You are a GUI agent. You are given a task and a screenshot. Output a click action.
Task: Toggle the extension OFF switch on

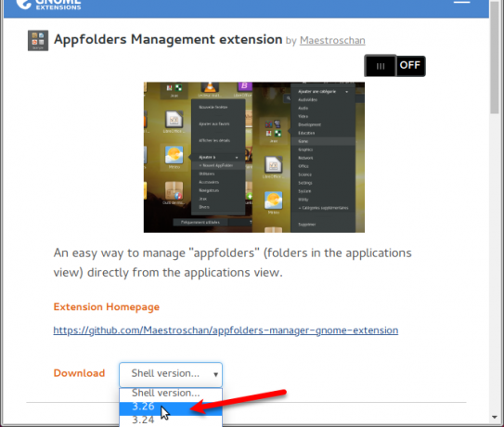[x=394, y=66]
